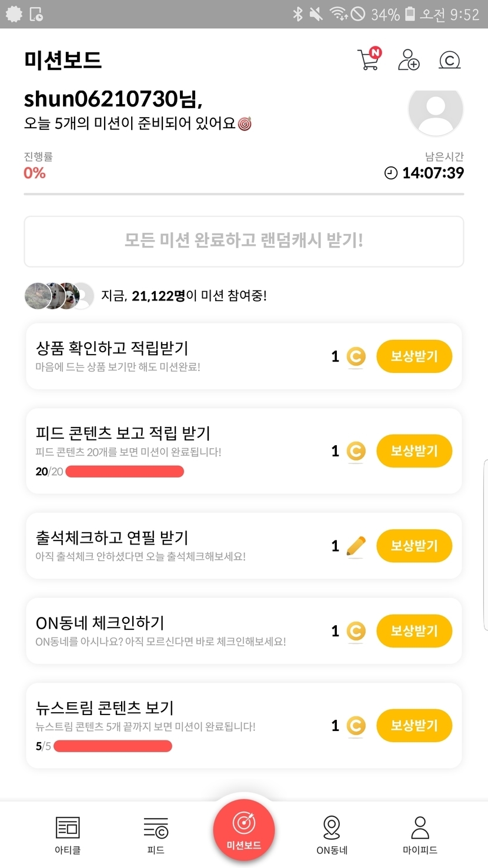
Task: Tap the participant avatars group
Action: (x=59, y=296)
